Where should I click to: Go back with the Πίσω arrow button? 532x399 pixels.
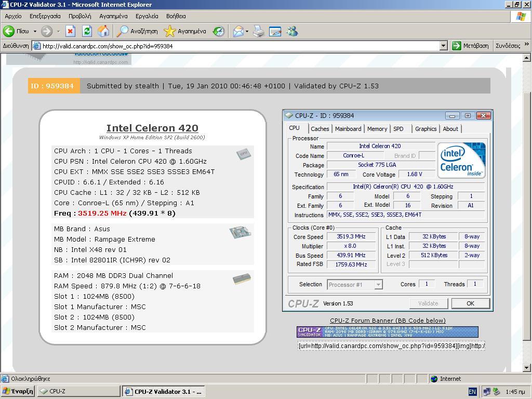pos(16,31)
